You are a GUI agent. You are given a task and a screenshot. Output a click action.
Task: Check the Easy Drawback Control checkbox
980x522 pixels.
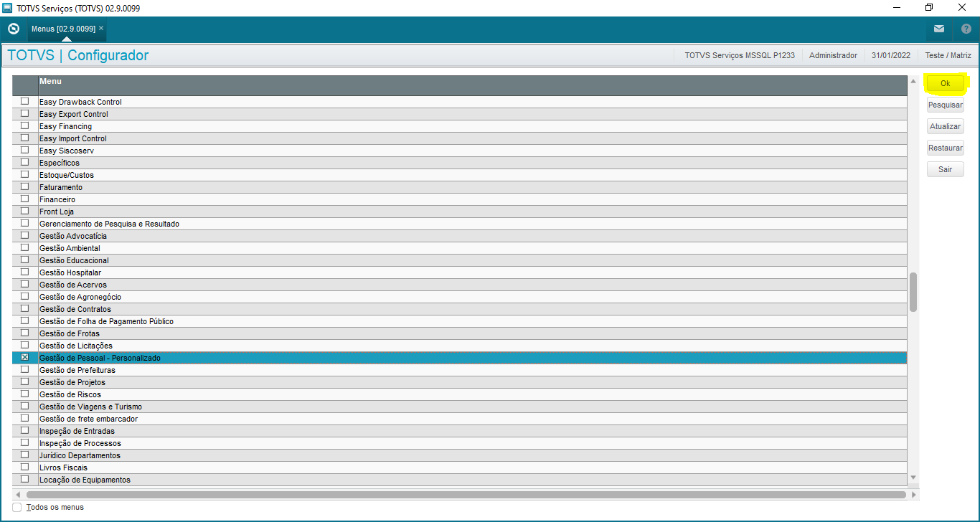coord(25,102)
